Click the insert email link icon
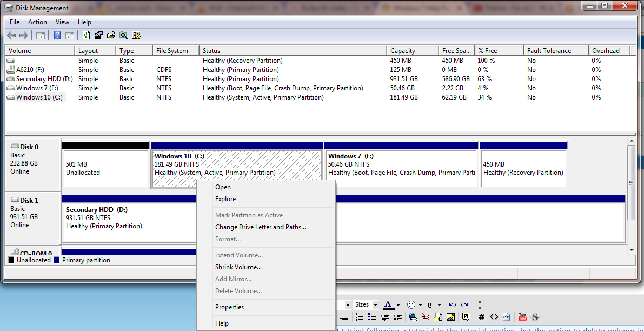This screenshot has width=644, height=331. 438,316
